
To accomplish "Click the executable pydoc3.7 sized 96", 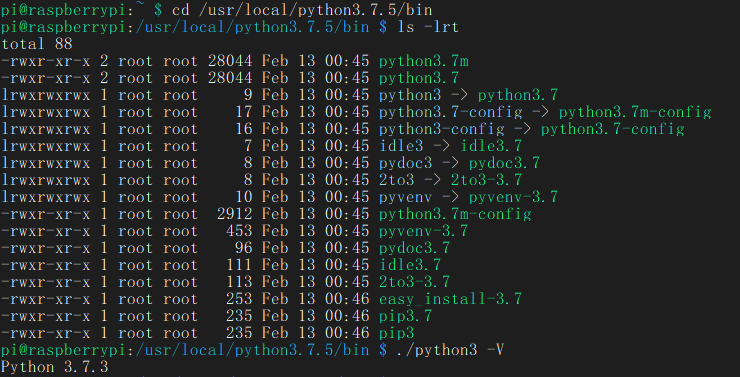I will point(414,248).
